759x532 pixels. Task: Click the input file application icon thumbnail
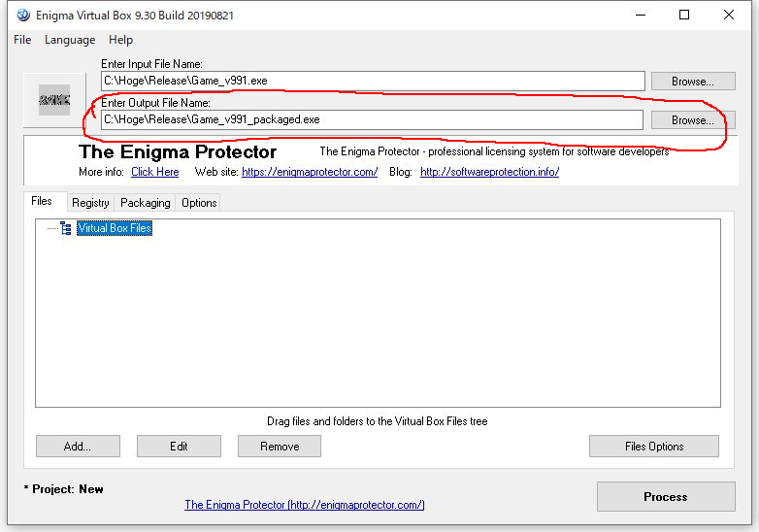pos(54,100)
